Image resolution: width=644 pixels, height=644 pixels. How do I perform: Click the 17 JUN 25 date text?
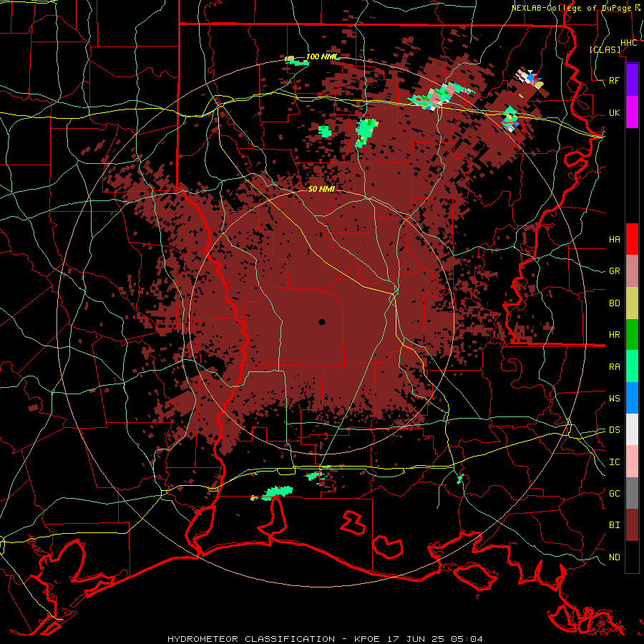click(x=416, y=639)
